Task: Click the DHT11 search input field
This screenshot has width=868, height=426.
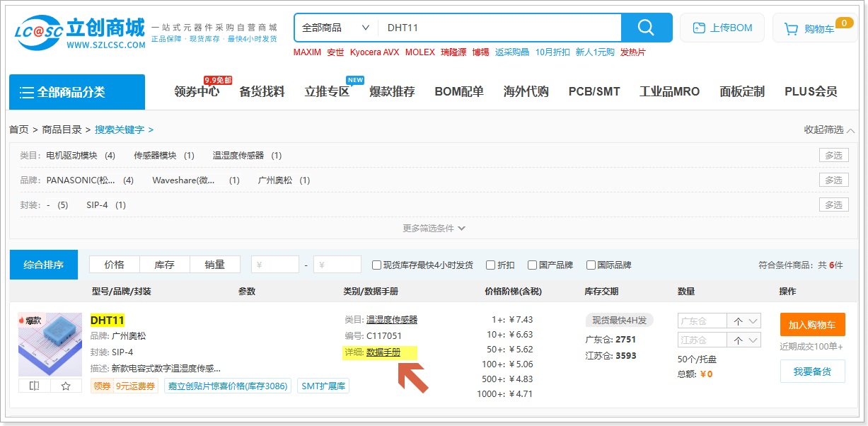Action: pyautogui.click(x=499, y=28)
